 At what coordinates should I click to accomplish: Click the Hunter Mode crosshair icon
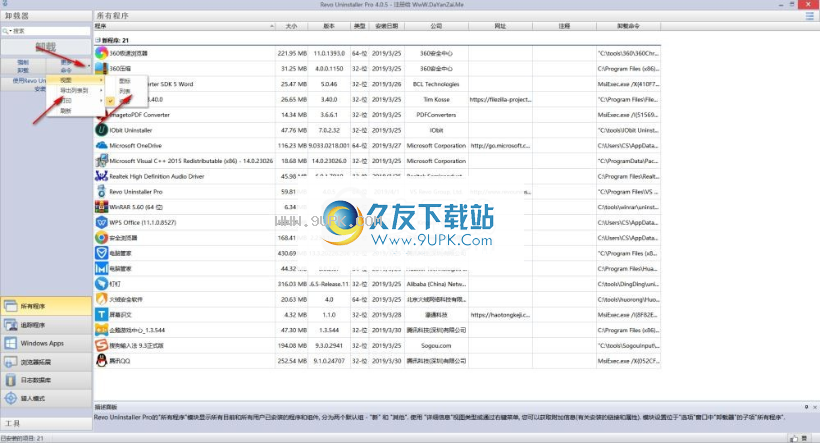tap(10, 398)
